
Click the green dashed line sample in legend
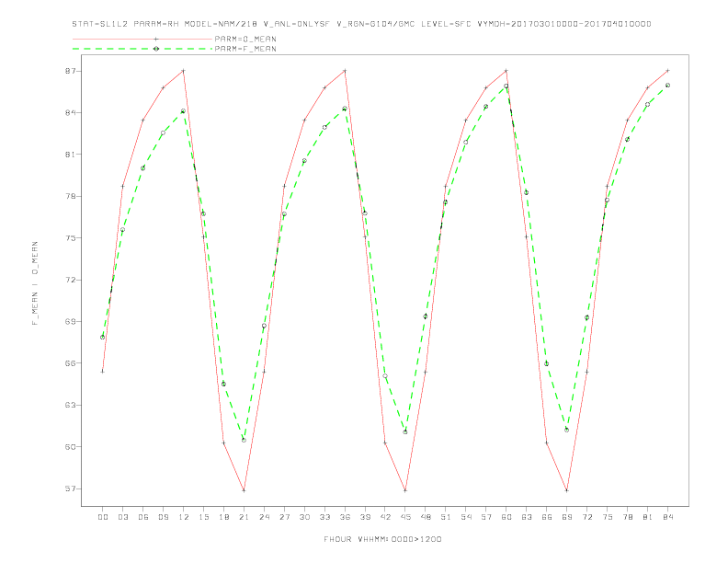142,49
